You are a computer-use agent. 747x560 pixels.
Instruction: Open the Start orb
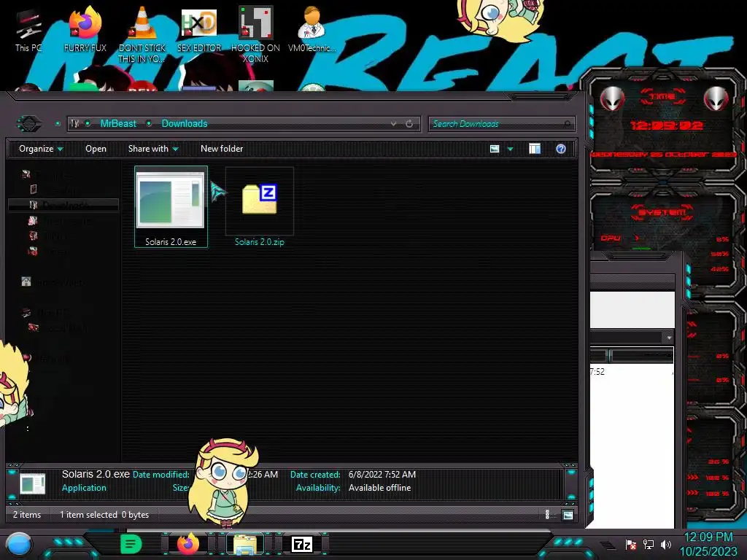pyautogui.click(x=18, y=544)
